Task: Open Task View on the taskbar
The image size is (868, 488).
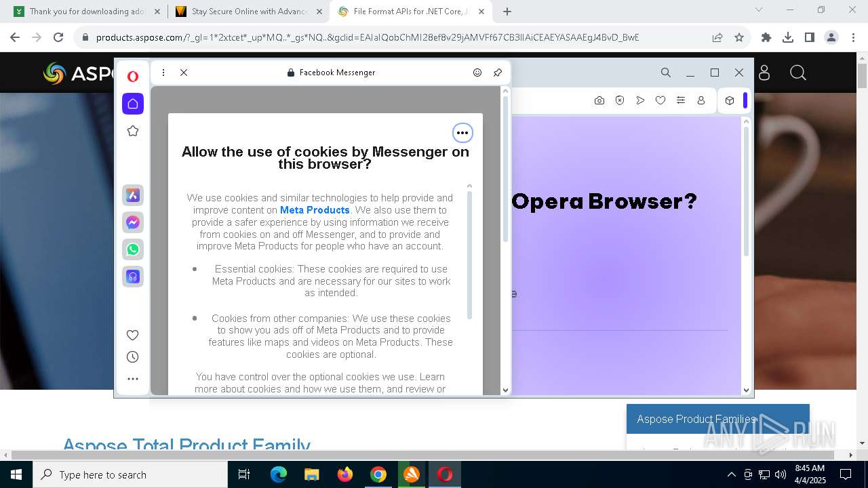Action: click(x=244, y=474)
